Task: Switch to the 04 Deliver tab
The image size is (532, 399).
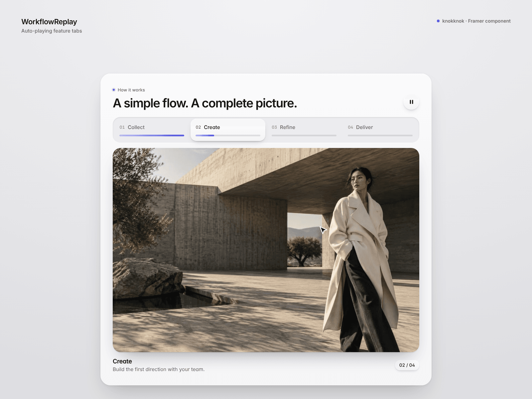Action: 380,130
